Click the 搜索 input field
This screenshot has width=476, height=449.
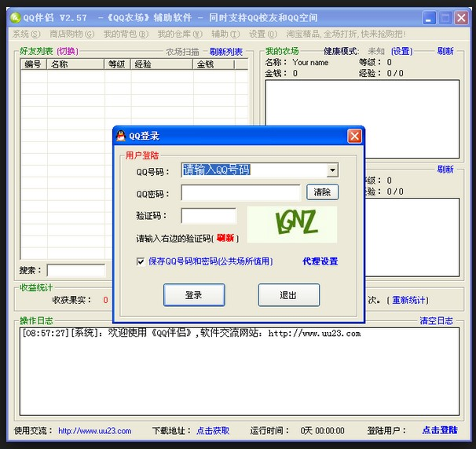click(x=76, y=270)
